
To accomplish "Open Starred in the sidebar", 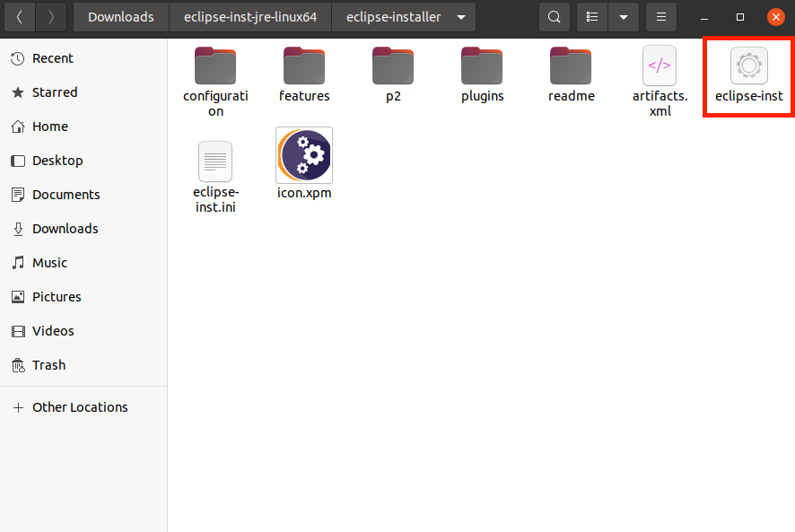I will (83, 92).
